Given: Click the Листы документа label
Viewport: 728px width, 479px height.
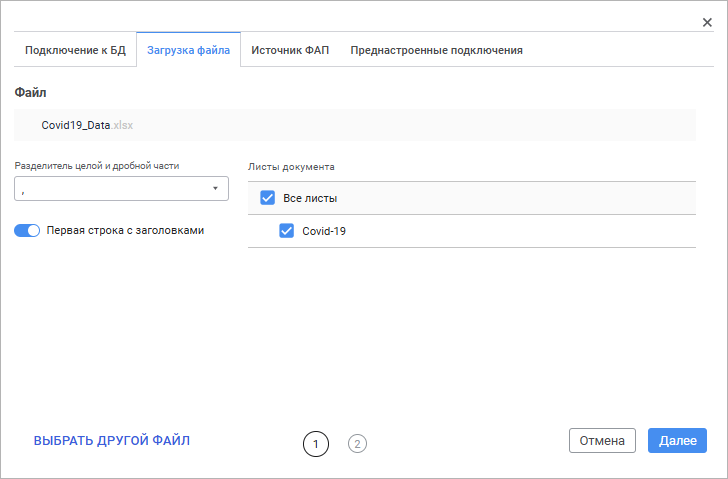Looking at the screenshot, I should coord(291,166).
